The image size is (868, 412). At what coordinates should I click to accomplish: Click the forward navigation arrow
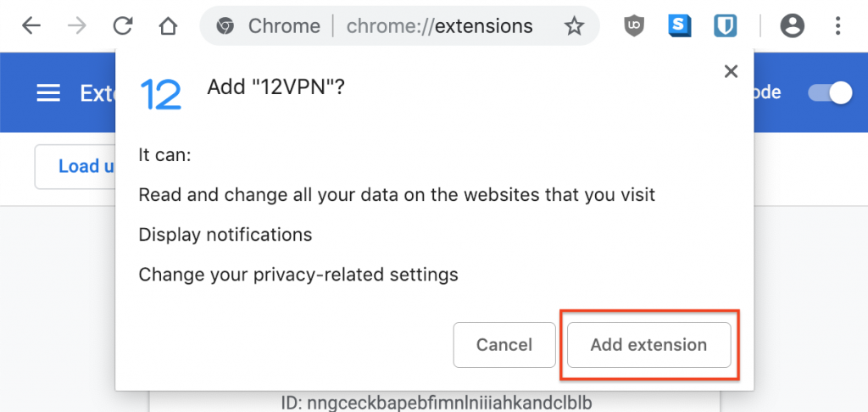77,26
